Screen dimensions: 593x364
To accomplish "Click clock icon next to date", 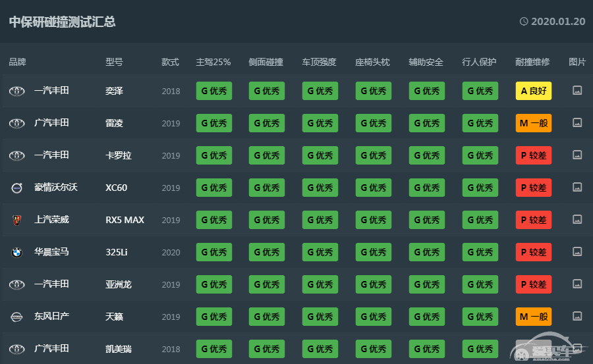I will pos(524,22).
